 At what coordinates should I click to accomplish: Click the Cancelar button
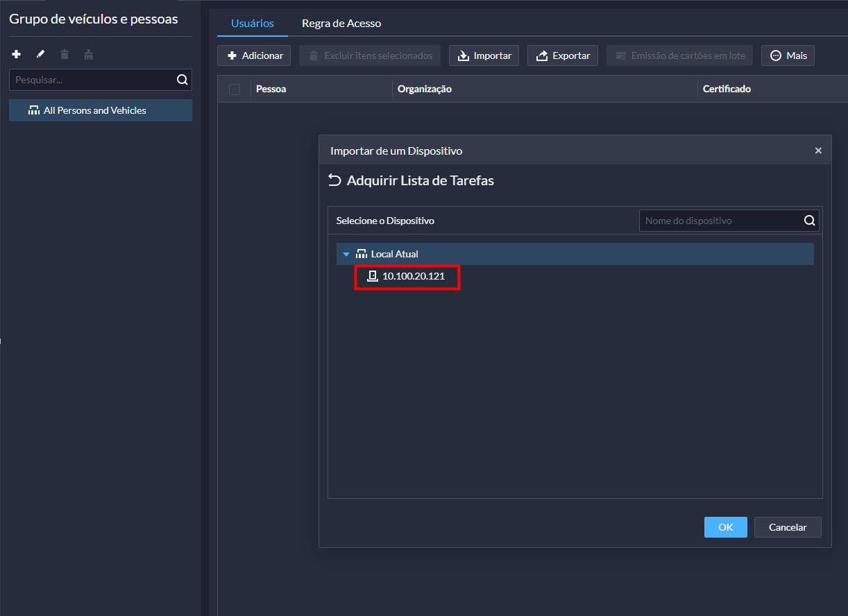788,527
